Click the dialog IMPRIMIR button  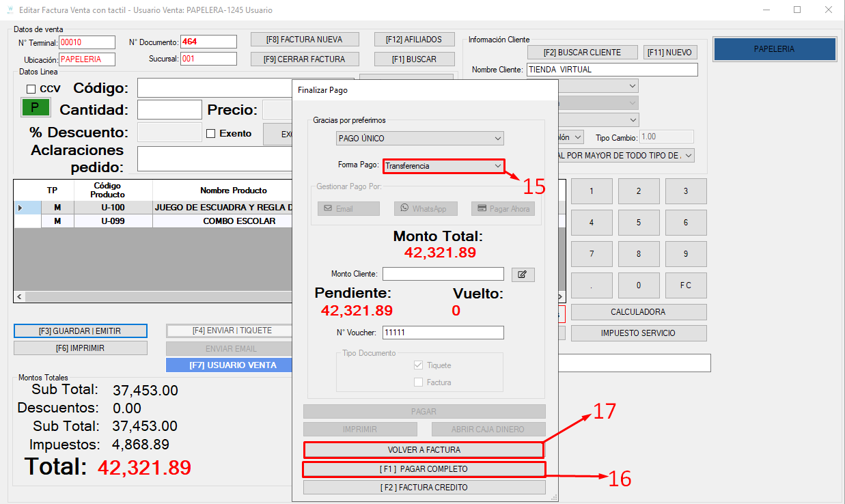[x=360, y=430]
